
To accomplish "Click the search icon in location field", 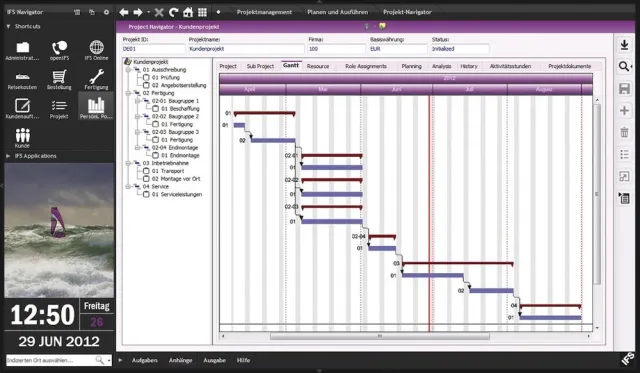I will 99,360.
